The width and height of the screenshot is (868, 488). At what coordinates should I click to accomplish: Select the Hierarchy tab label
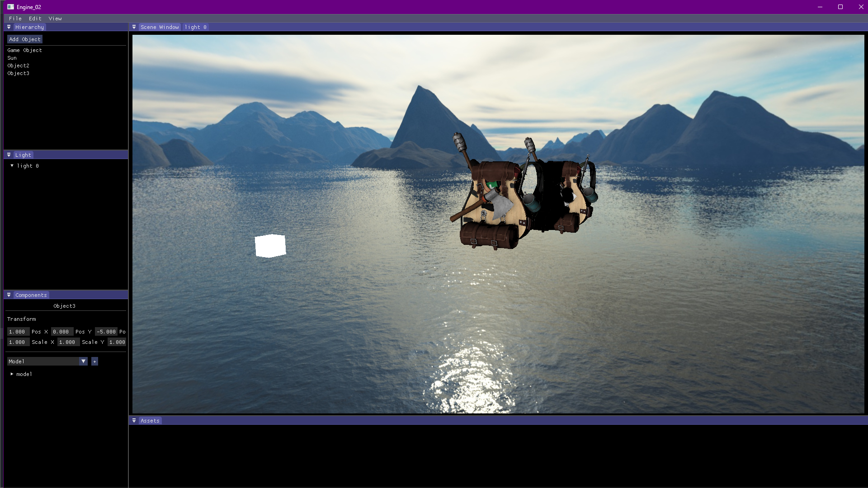point(29,27)
